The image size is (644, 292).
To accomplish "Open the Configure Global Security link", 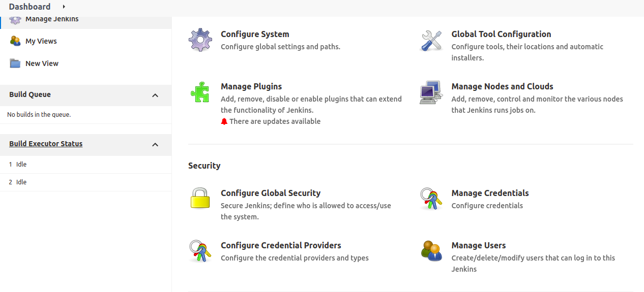I will [x=271, y=193].
